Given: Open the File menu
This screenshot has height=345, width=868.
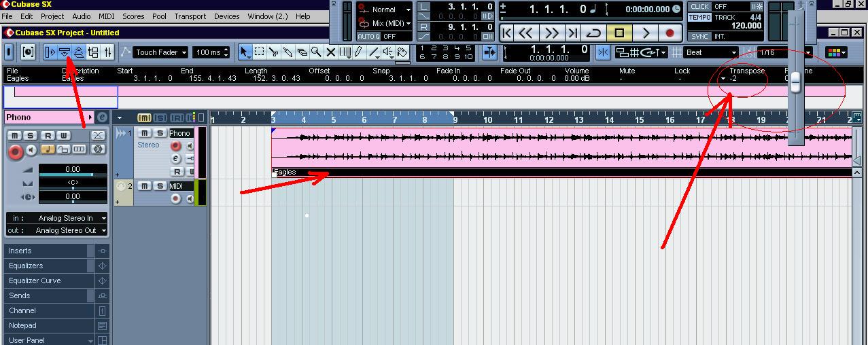Looking at the screenshot, I should click(x=7, y=16).
